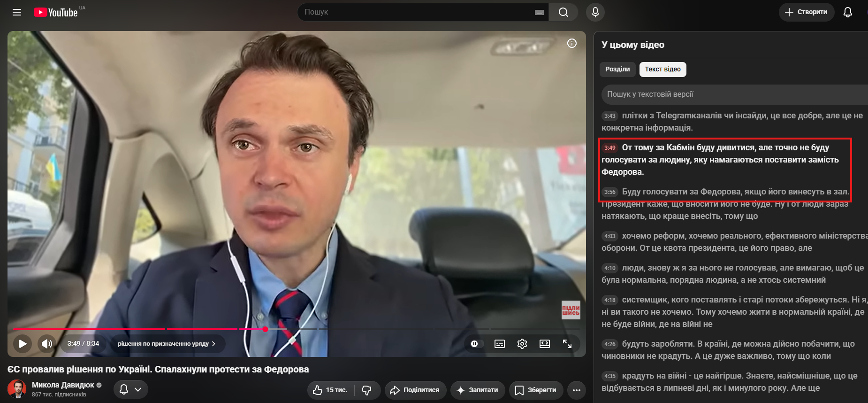Switch to the Розділи tab
Image resolution: width=868 pixels, height=403 pixels.
pos(617,69)
